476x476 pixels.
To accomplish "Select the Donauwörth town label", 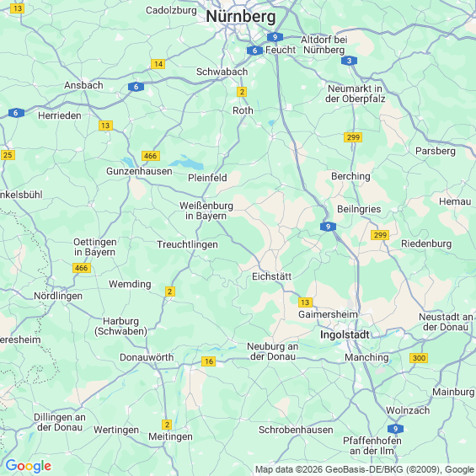I will 147,357.
